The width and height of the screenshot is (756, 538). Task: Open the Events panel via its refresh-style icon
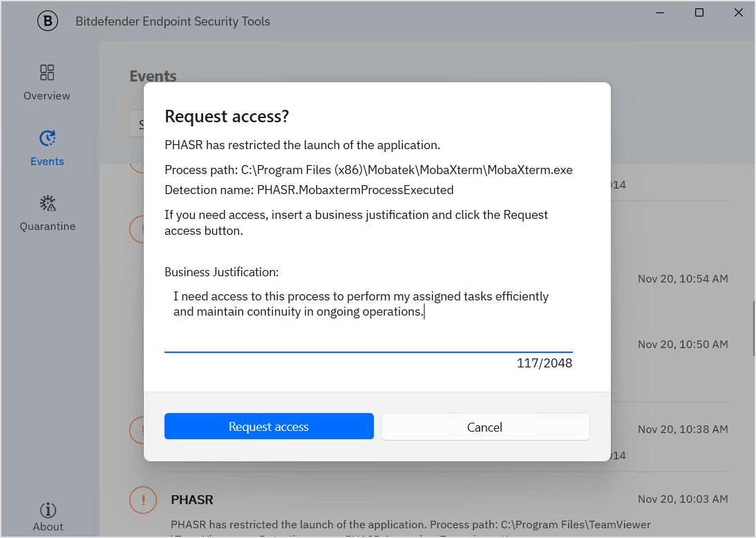(47, 137)
